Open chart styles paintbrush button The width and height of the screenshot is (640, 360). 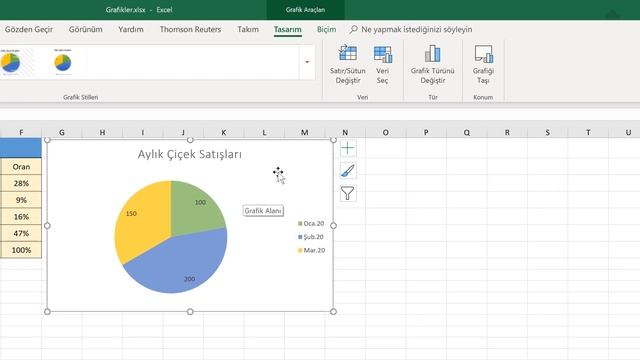pos(347,171)
